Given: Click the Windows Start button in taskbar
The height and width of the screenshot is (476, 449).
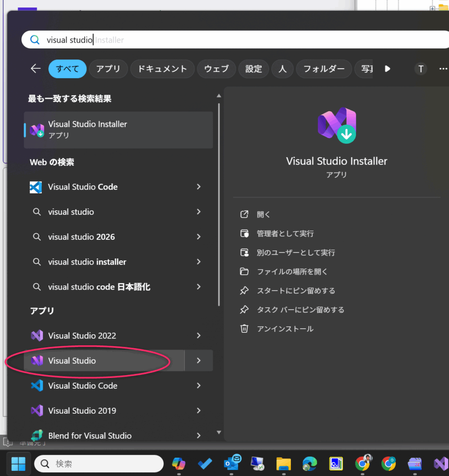Looking at the screenshot, I should coord(18,463).
